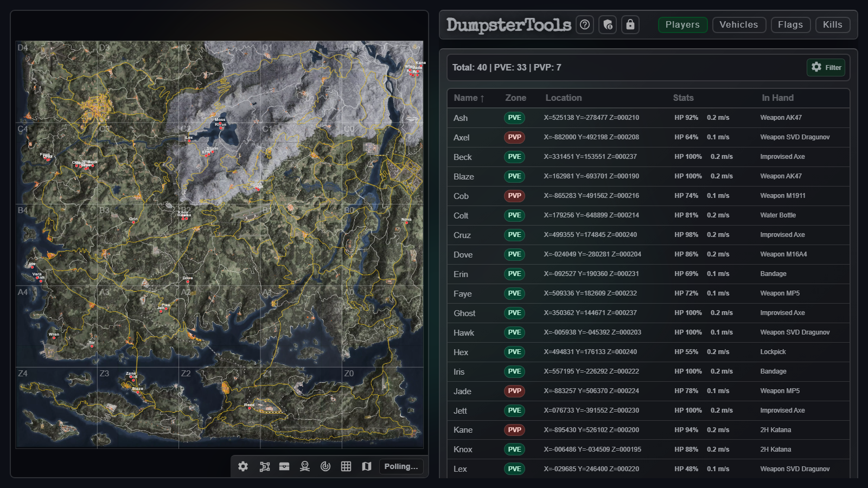Click the shield admin icon

(x=608, y=24)
